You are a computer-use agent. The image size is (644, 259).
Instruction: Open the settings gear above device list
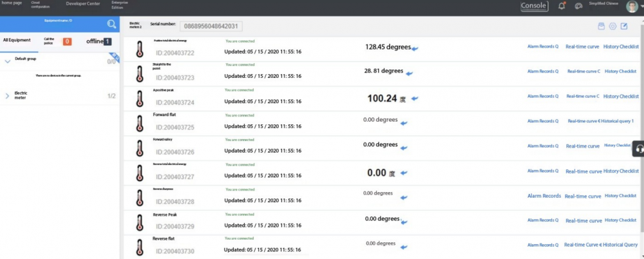(x=612, y=26)
